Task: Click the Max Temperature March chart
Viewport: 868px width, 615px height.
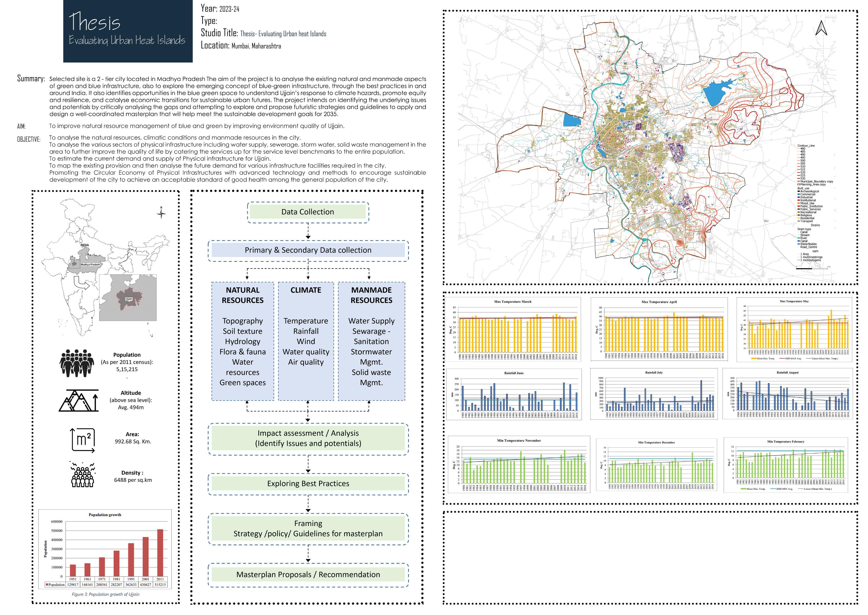Action: tap(513, 329)
